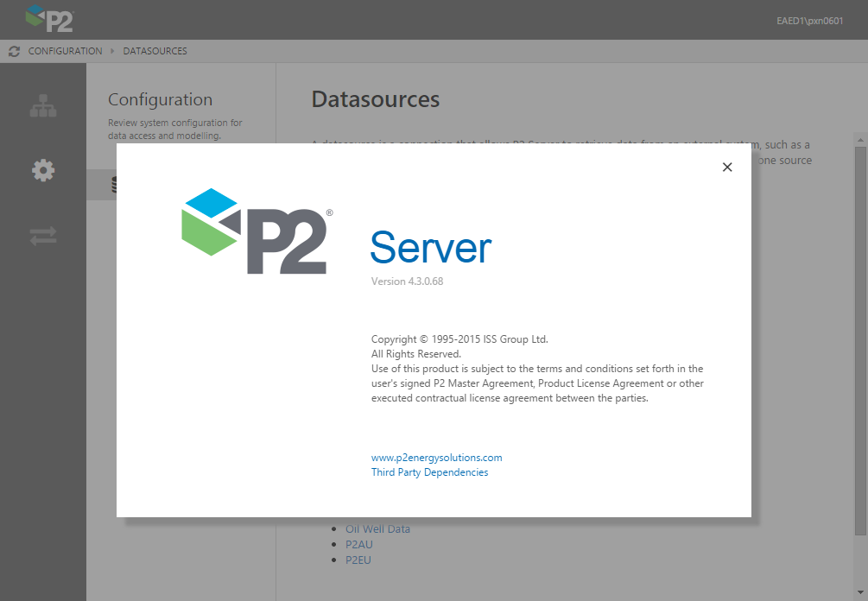The height and width of the screenshot is (601, 868).
Task: Click the database icon in the Configuration panel
Action: (x=113, y=185)
